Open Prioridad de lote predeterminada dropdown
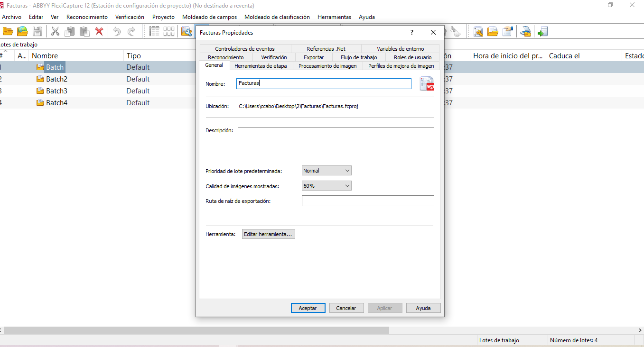Viewport: 644px width, 347px height. [x=327, y=171]
